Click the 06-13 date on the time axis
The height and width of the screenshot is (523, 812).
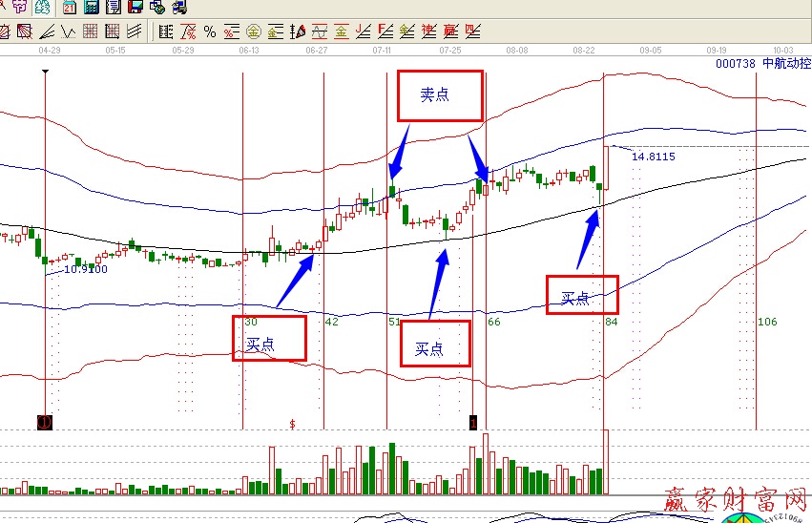click(249, 49)
